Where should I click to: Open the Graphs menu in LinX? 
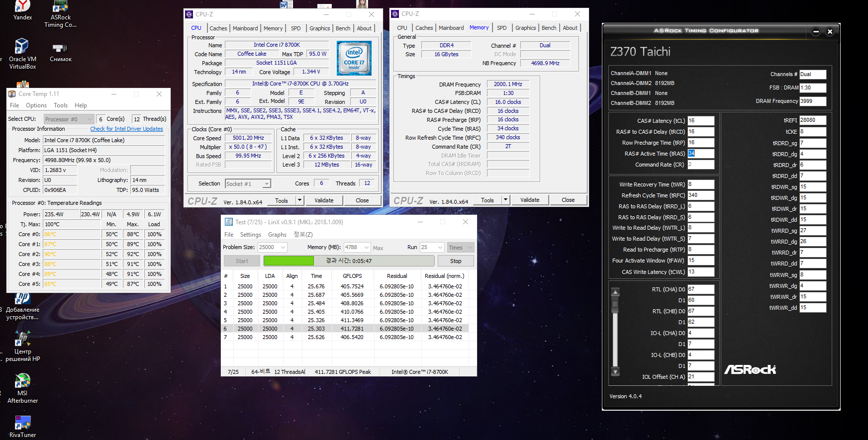point(277,235)
